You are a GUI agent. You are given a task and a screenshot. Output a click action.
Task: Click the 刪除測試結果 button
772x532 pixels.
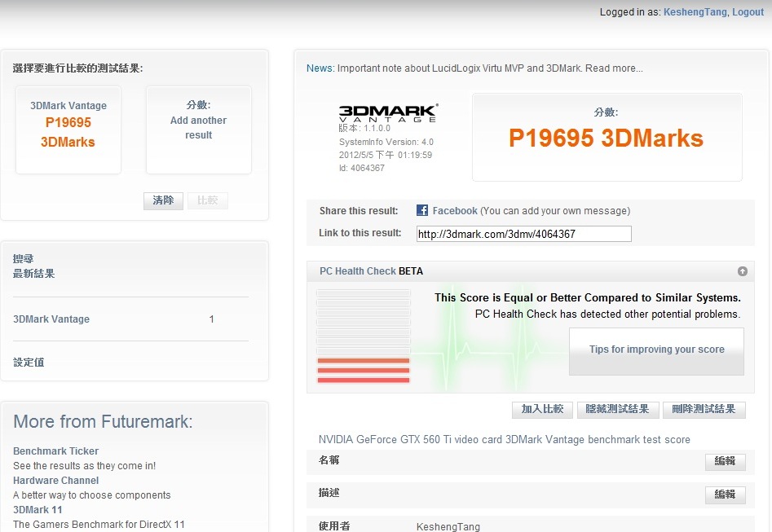pyautogui.click(x=704, y=409)
